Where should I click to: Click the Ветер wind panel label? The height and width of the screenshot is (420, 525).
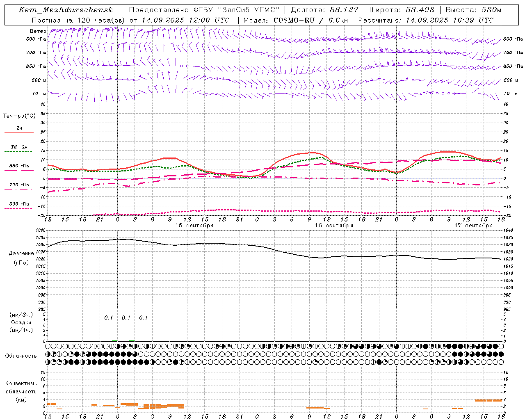pyautogui.click(x=38, y=31)
